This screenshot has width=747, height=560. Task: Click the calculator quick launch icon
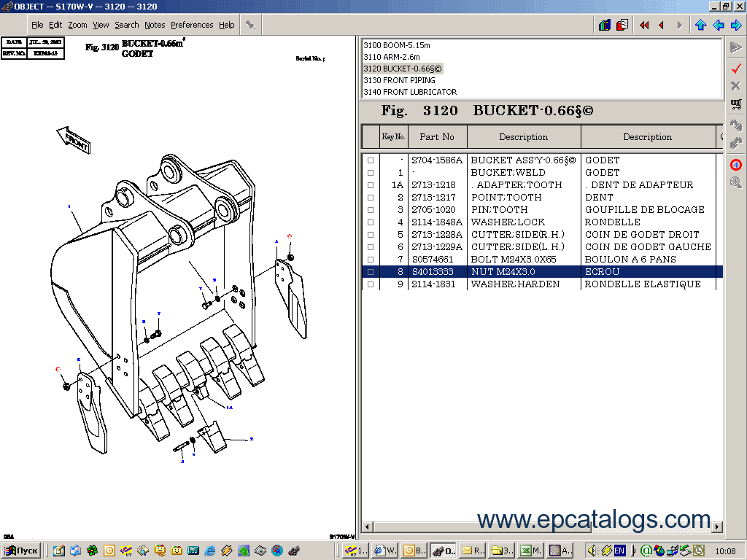pyautogui.click(x=193, y=551)
